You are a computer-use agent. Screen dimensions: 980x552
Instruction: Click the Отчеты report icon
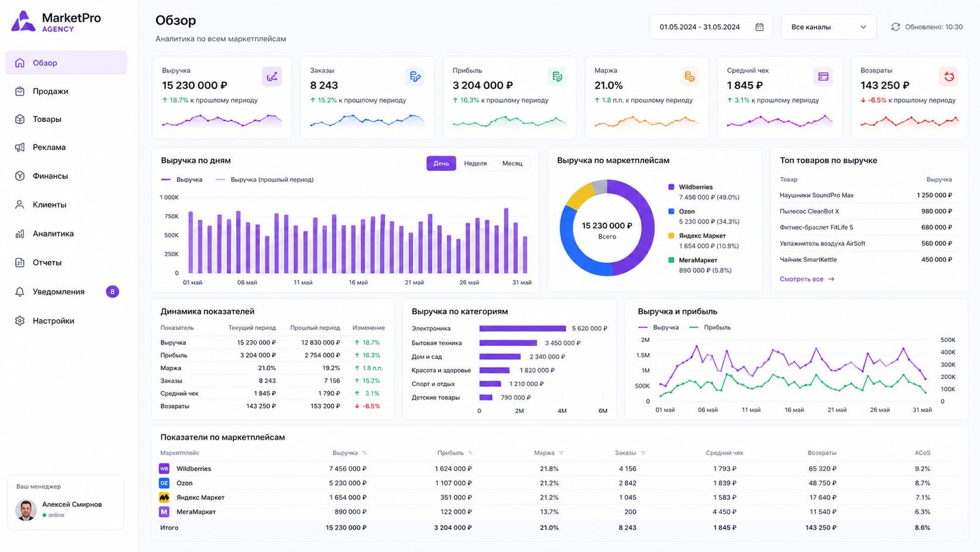coord(20,262)
